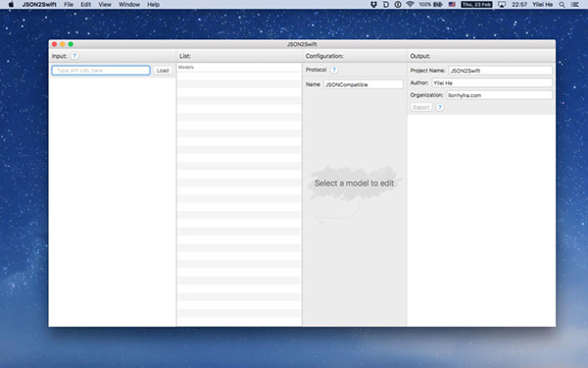This screenshot has height=368, width=588.
Task: Open the Window menu
Action: 129,5
